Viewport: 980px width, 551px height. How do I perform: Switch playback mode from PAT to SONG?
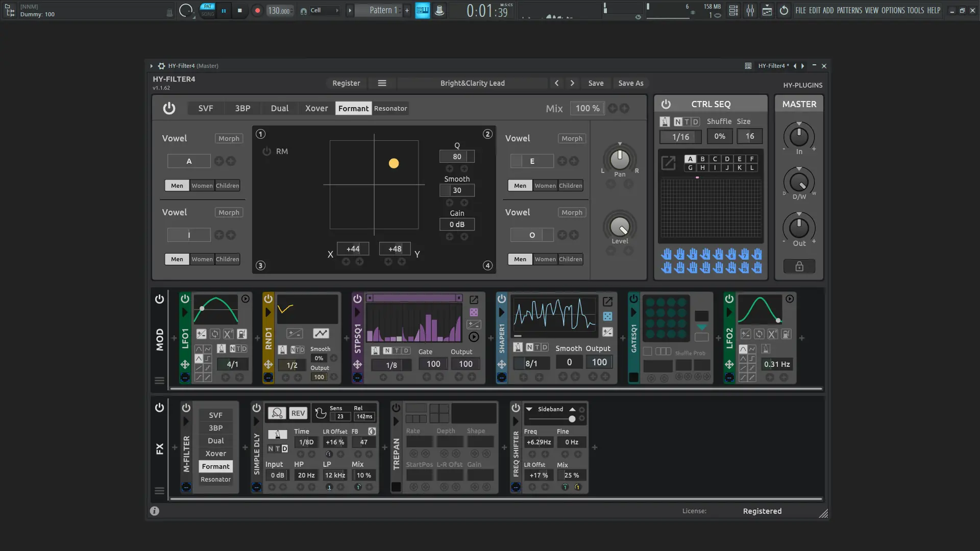point(208,14)
